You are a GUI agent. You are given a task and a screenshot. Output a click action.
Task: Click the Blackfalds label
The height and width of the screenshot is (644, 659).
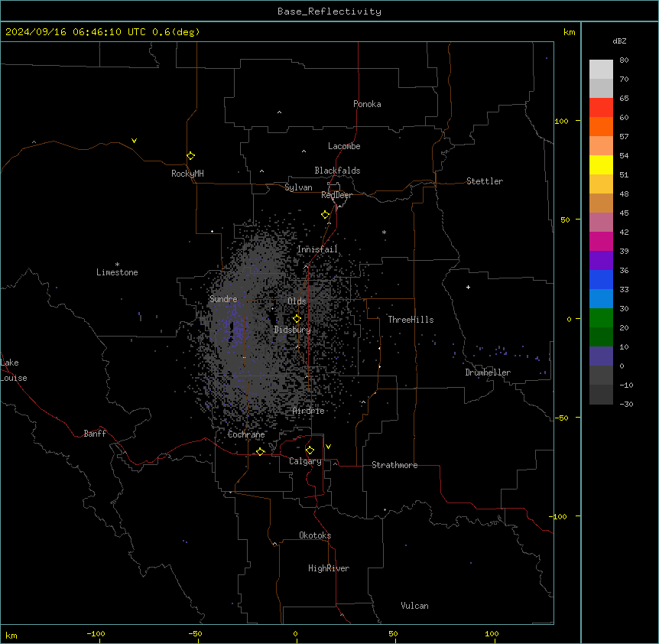point(337,171)
